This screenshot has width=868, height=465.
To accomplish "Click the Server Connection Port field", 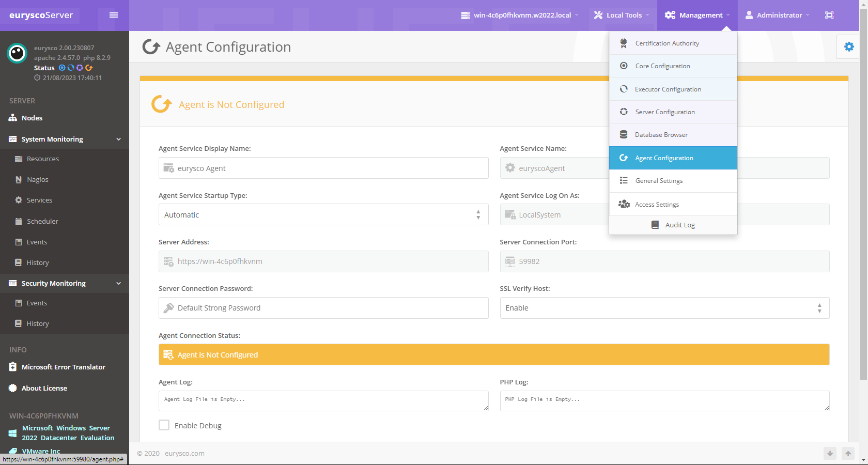I will click(664, 261).
